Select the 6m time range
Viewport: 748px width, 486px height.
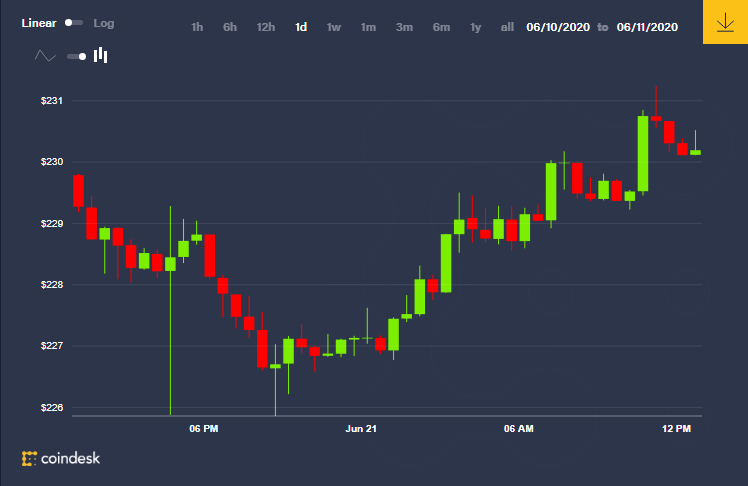441,27
